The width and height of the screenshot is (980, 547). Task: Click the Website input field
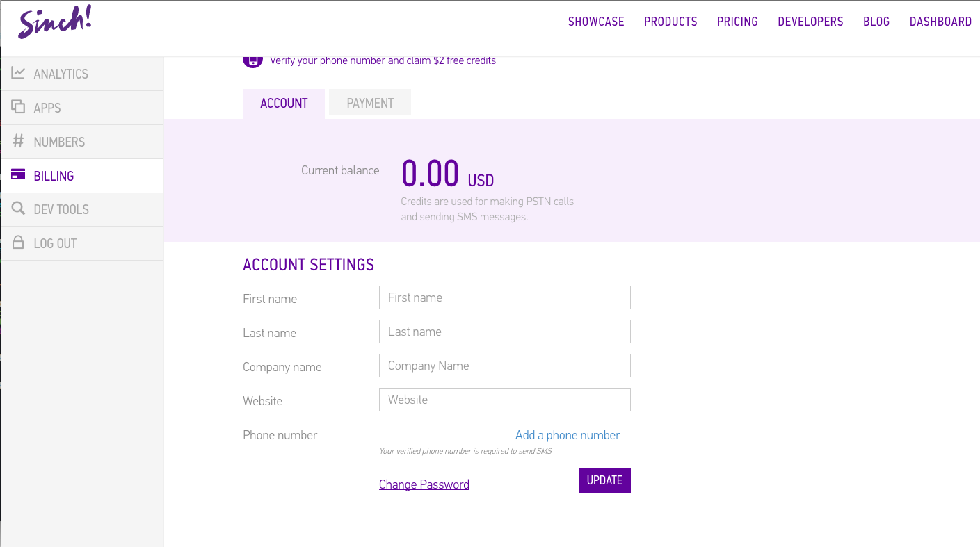pos(504,400)
